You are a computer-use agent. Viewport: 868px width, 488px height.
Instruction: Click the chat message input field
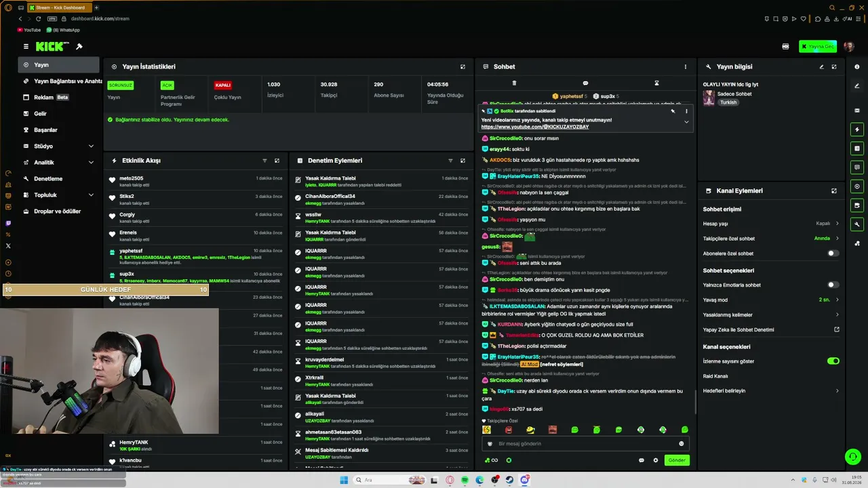tap(585, 444)
